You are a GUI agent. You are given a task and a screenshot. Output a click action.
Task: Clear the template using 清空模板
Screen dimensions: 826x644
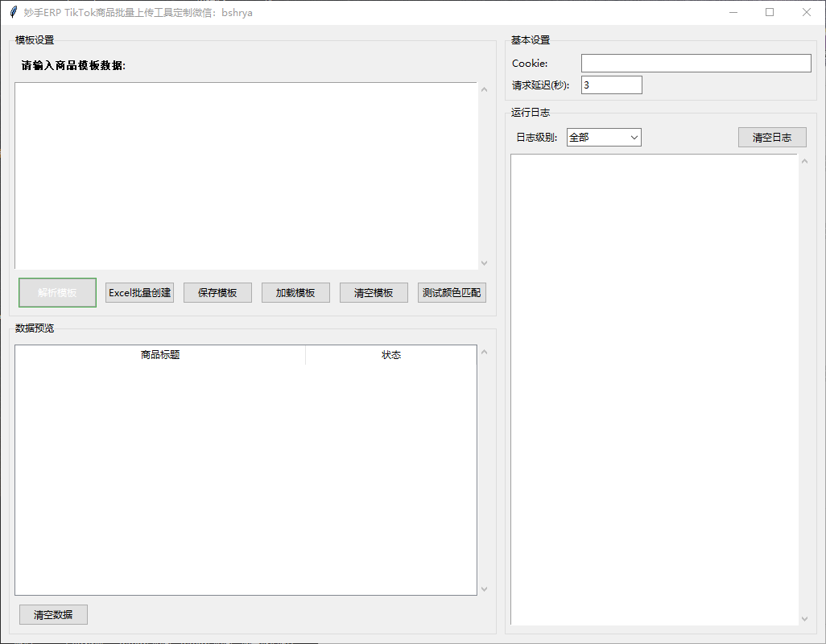374,293
